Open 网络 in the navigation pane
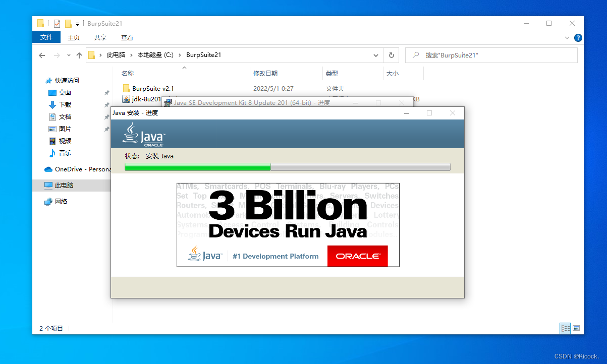 tap(61, 202)
